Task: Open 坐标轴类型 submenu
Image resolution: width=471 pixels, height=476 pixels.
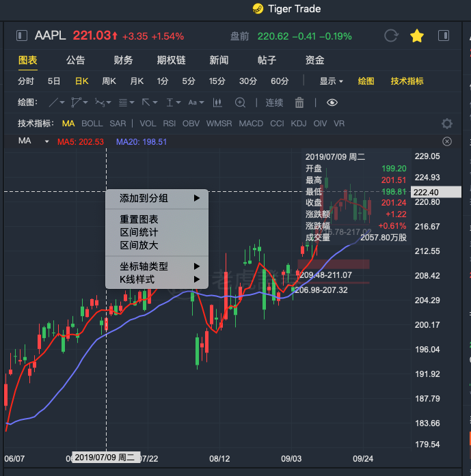Action: [x=157, y=266]
